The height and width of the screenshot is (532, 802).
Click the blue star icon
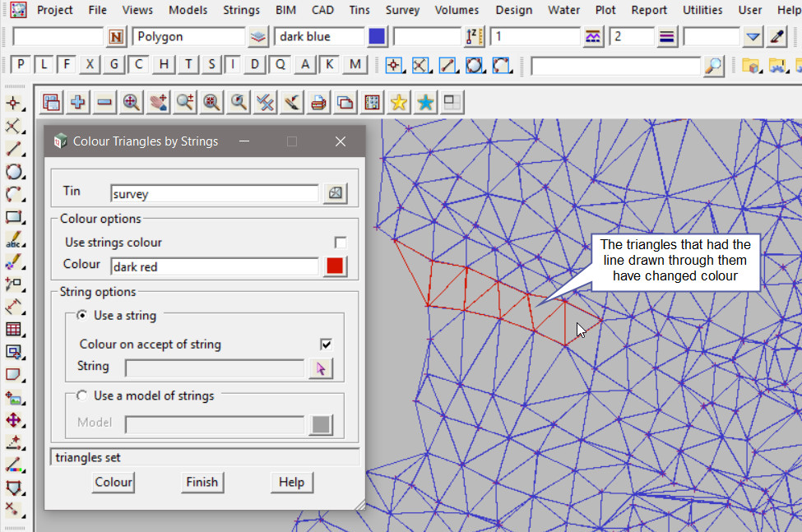[x=425, y=103]
